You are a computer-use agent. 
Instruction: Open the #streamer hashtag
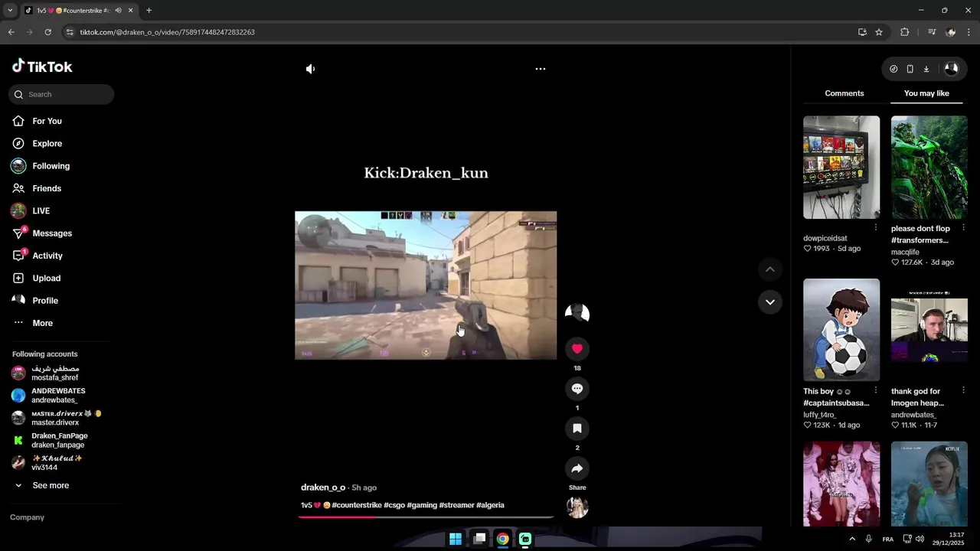(456, 505)
